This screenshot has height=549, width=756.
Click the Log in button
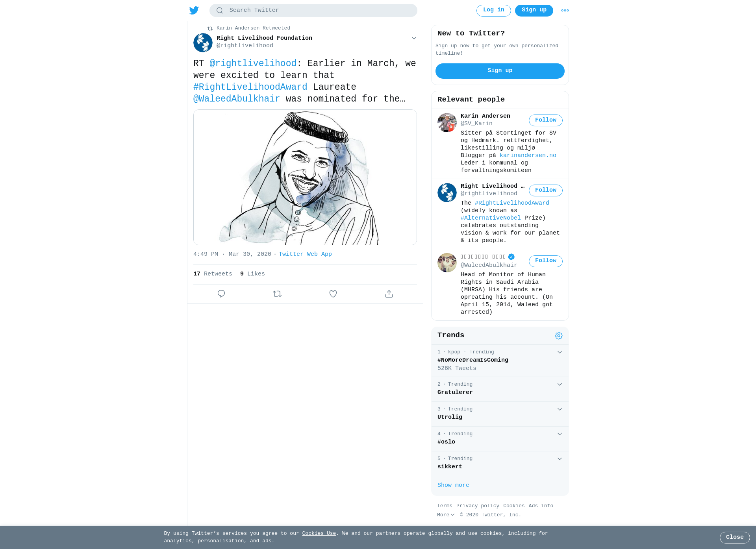click(x=494, y=11)
